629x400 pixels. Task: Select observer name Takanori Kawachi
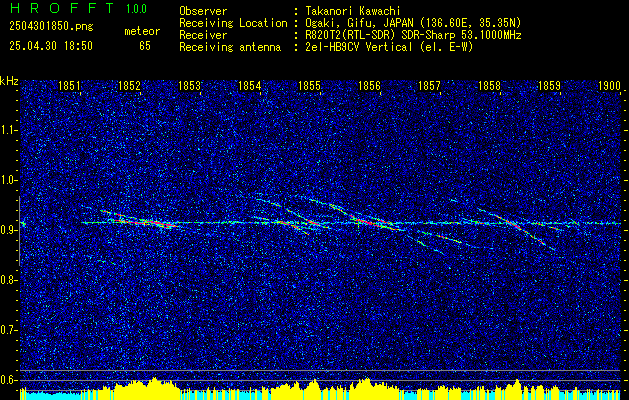point(352,11)
